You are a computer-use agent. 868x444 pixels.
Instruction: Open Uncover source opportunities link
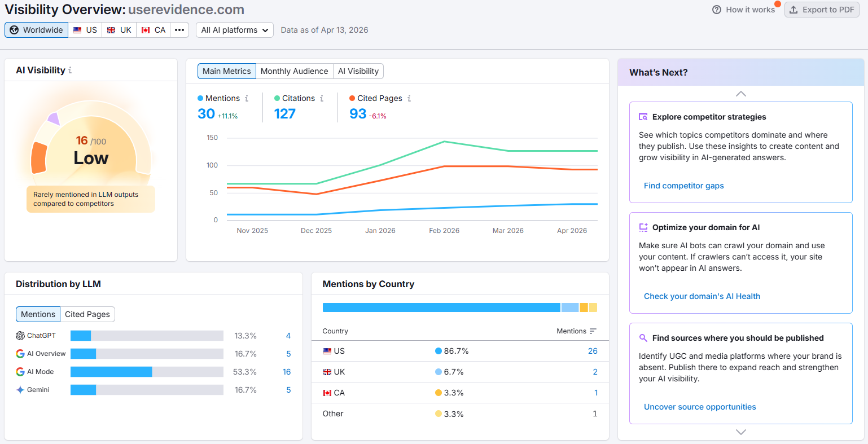[x=700, y=407]
